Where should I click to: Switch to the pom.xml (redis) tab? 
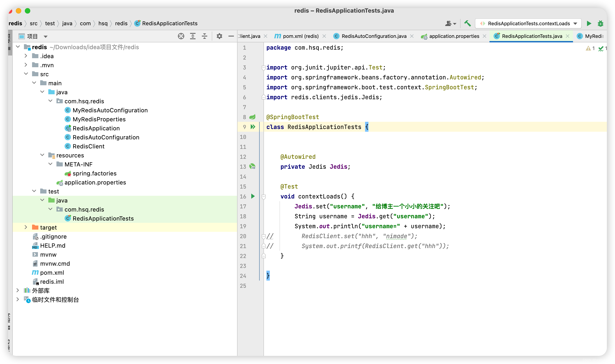[x=300, y=36]
